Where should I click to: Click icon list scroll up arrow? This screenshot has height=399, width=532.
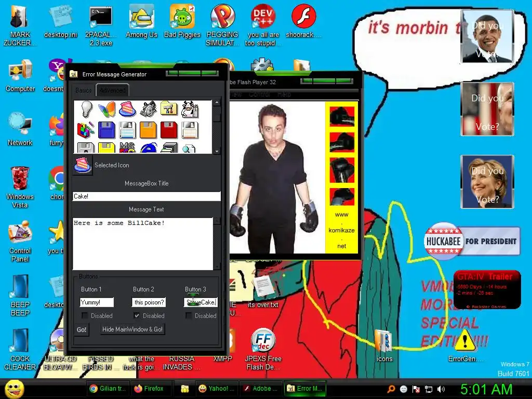pyautogui.click(x=217, y=102)
